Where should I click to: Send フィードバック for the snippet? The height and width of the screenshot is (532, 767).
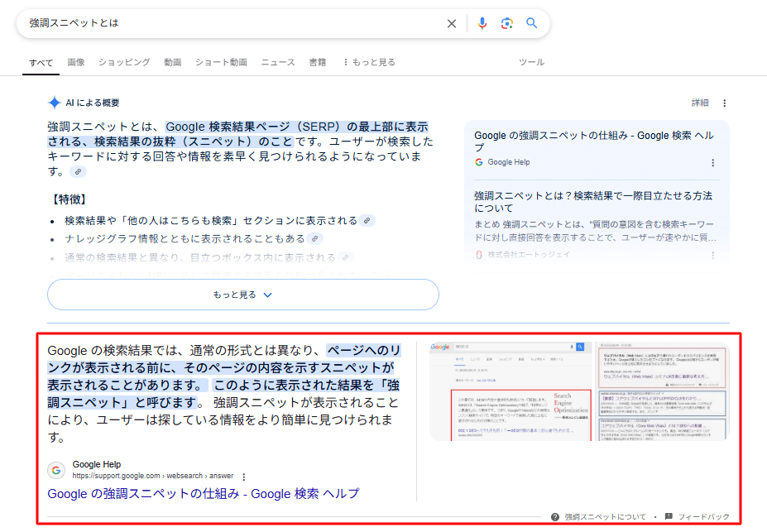703,517
